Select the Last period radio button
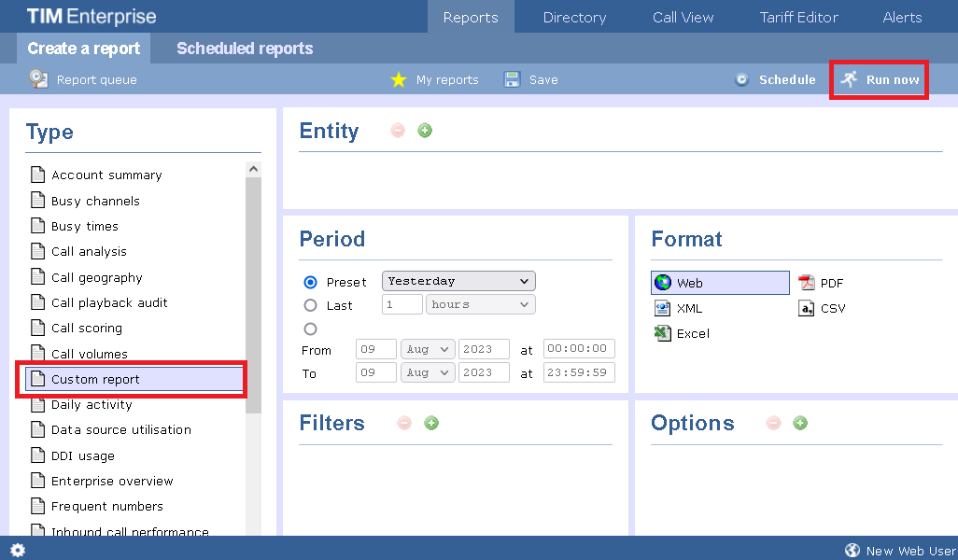958x560 pixels. coord(311,305)
